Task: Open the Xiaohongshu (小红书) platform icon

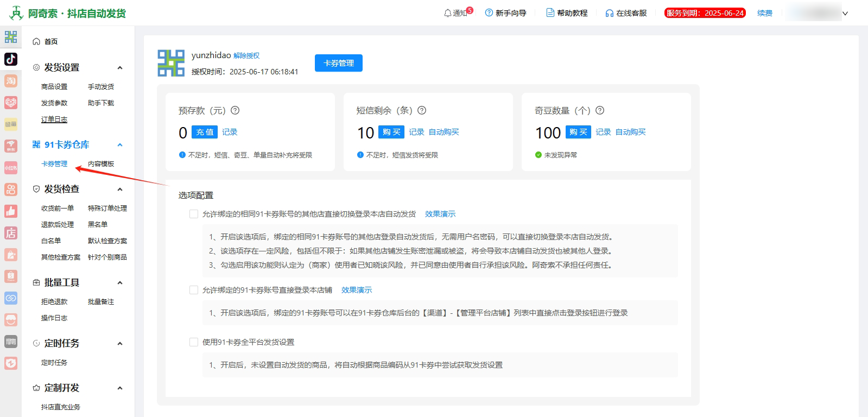Action: tap(11, 168)
